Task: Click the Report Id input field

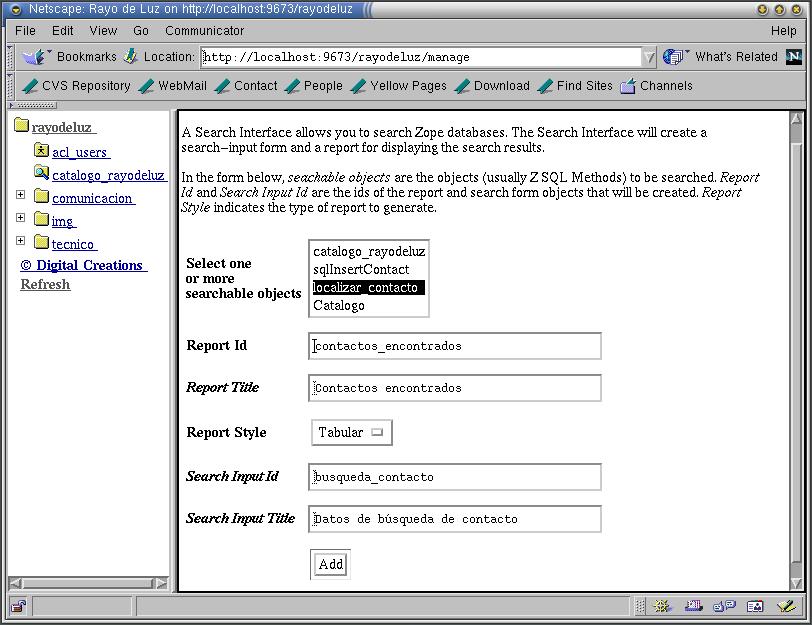Action: tap(455, 346)
